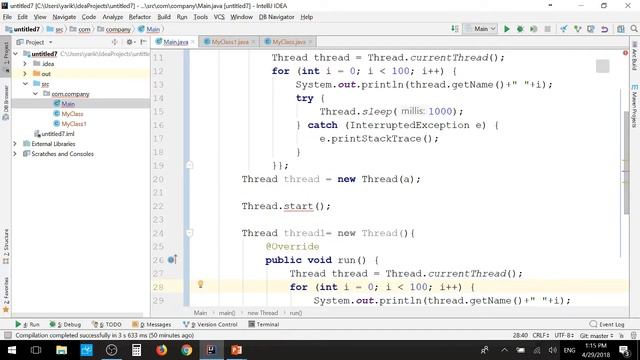
Task: Click the intention lightbulb on line 28
Action: coord(200,284)
